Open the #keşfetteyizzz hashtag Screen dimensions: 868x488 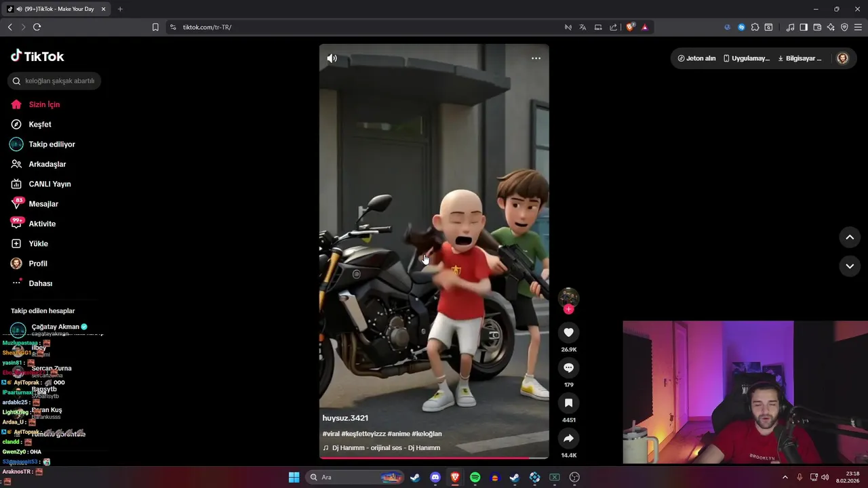[363, 434]
